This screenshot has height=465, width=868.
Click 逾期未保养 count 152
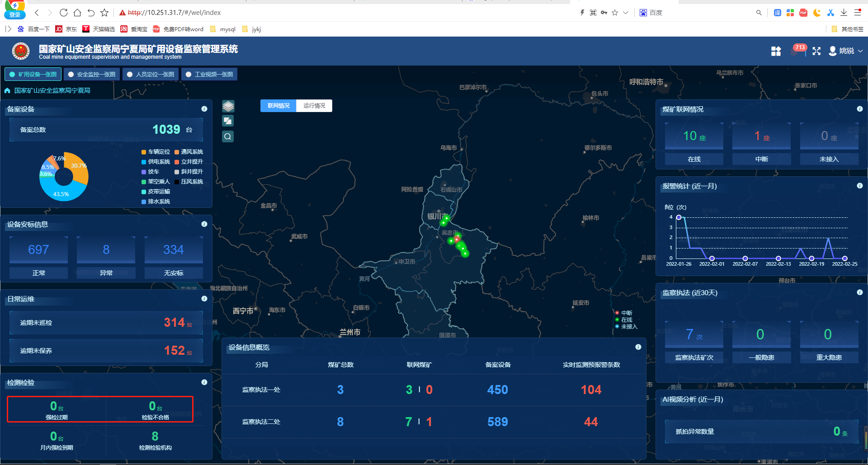[x=175, y=350]
